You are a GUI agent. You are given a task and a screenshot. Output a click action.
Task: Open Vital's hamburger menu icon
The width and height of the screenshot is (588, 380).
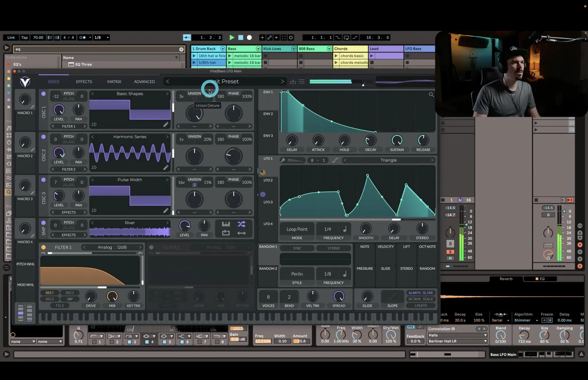click(302, 81)
